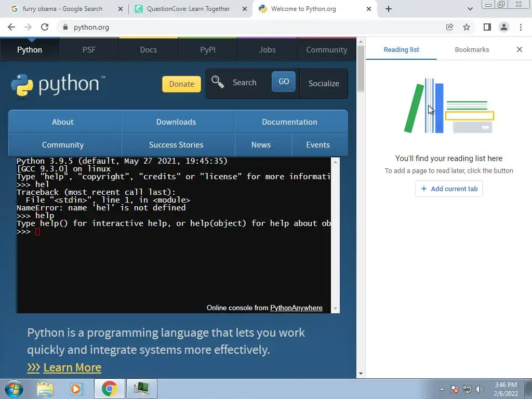
Task: Click the browser forward arrow
Action: pos(28,27)
